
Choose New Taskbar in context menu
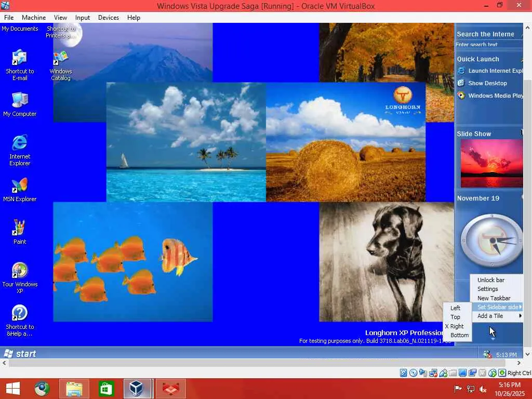[497, 298]
